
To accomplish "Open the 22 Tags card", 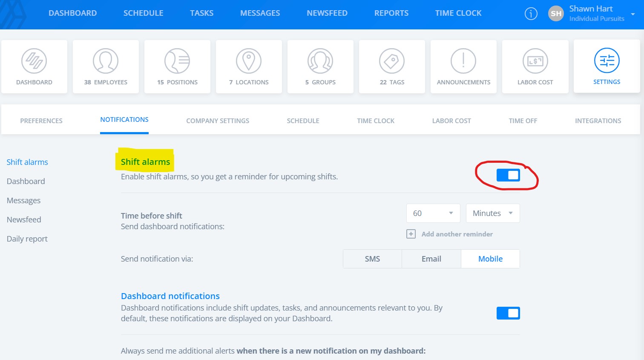I will coord(392,66).
